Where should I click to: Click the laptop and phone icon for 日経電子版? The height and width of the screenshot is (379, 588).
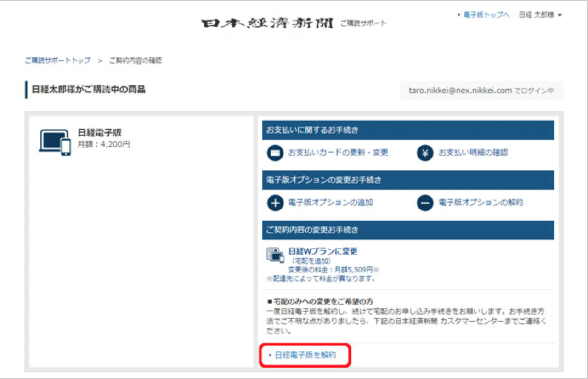[55, 142]
